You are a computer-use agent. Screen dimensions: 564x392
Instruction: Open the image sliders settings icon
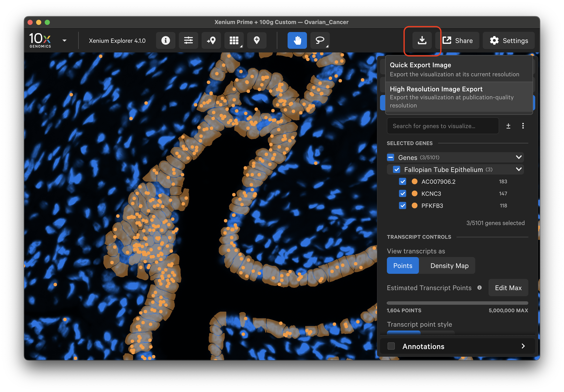(189, 41)
